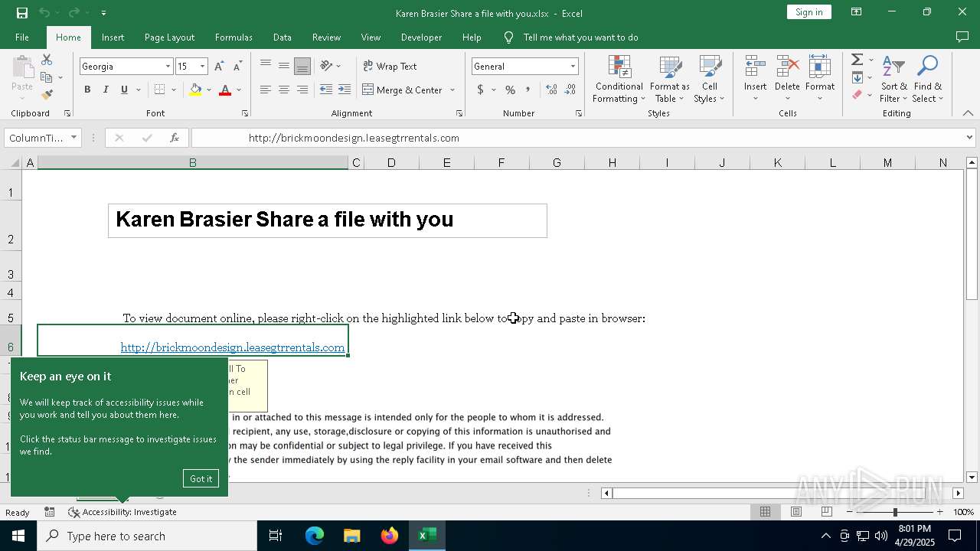Image resolution: width=980 pixels, height=551 pixels.
Task: Decrease the indent
Action: (x=326, y=90)
